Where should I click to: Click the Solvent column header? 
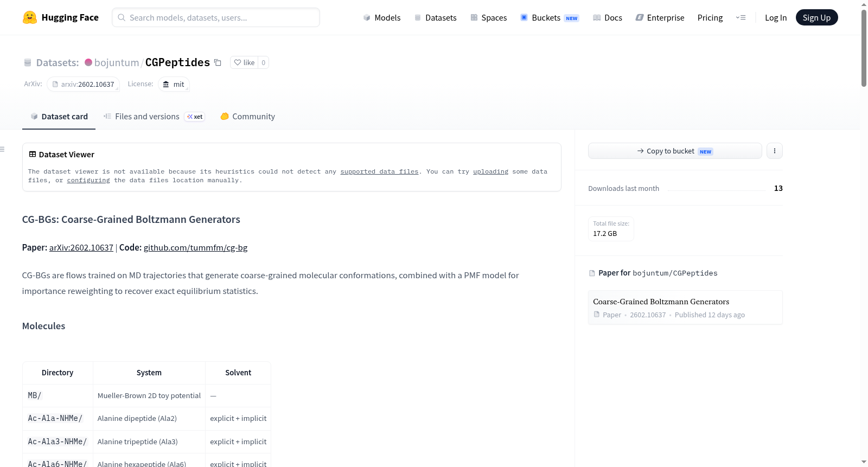(x=238, y=373)
